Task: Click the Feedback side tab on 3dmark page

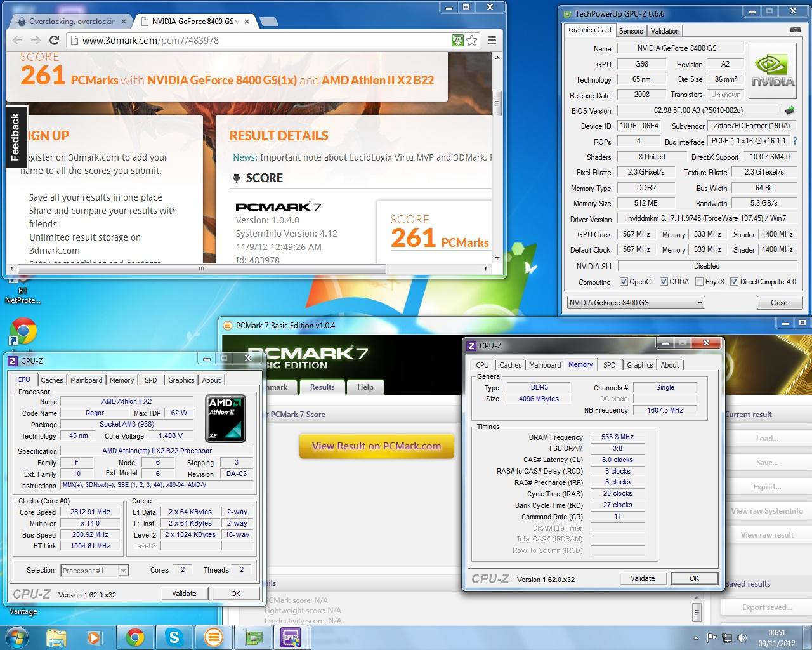Action: (x=16, y=136)
